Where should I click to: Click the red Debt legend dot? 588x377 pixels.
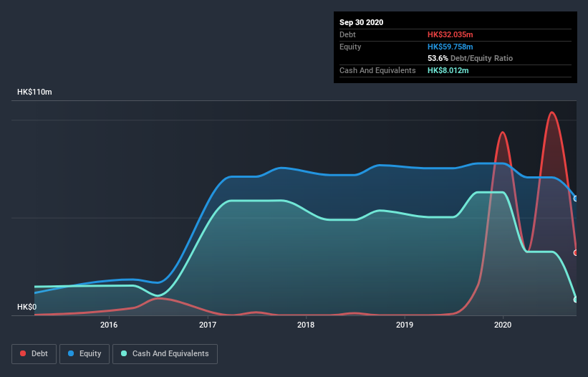23,353
